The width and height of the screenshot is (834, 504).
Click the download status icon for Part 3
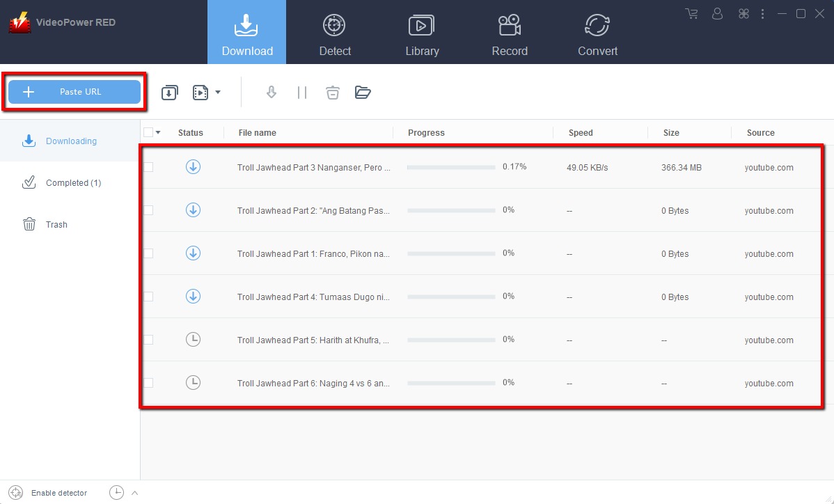click(x=193, y=167)
